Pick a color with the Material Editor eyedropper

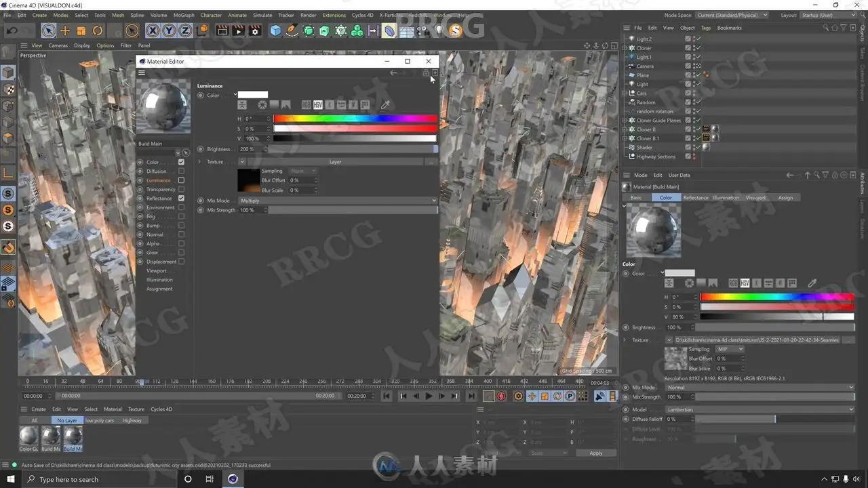point(385,105)
